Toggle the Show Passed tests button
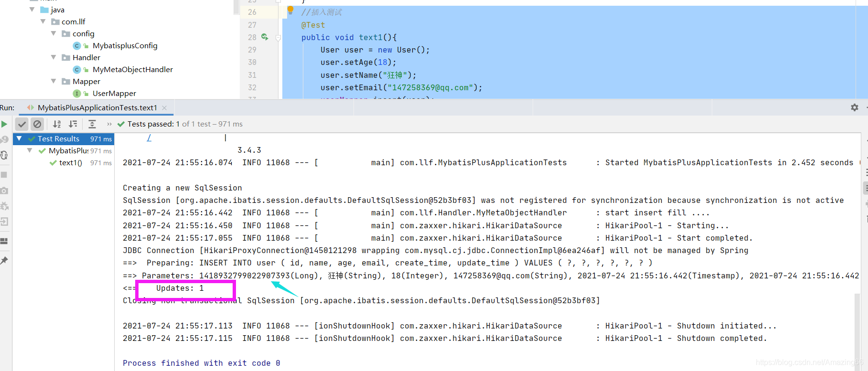The height and width of the screenshot is (371, 868). point(22,124)
